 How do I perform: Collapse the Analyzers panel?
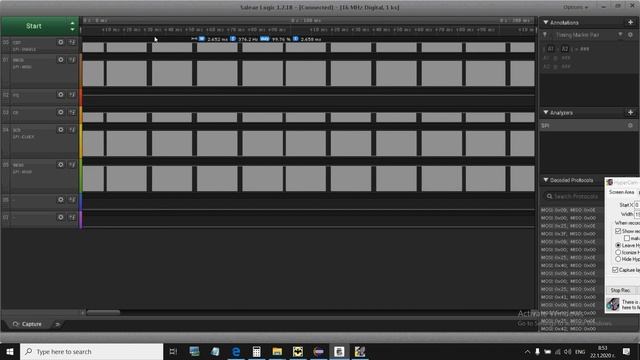[x=546, y=112]
